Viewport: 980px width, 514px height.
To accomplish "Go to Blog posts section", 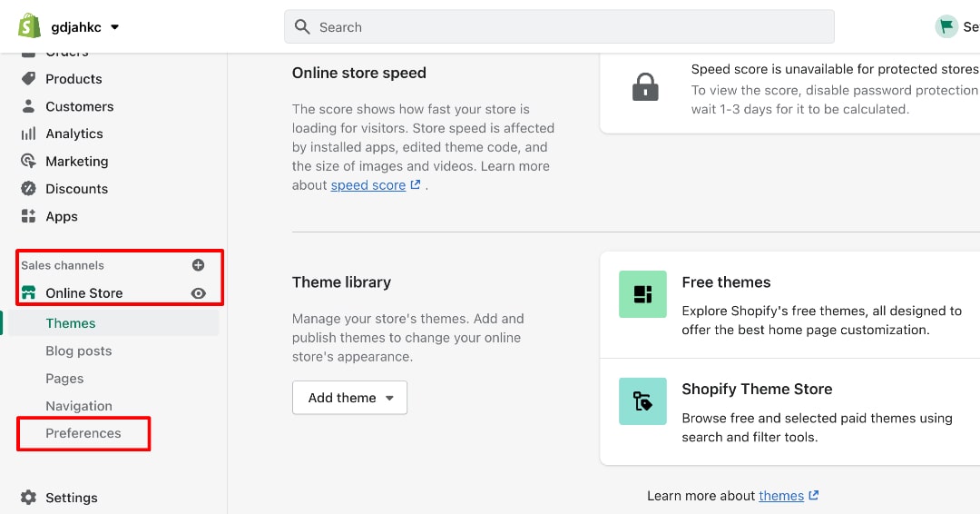I will pos(79,351).
